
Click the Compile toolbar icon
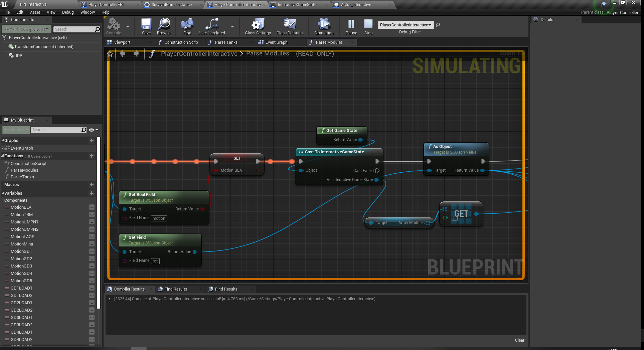pyautogui.click(x=114, y=26)
